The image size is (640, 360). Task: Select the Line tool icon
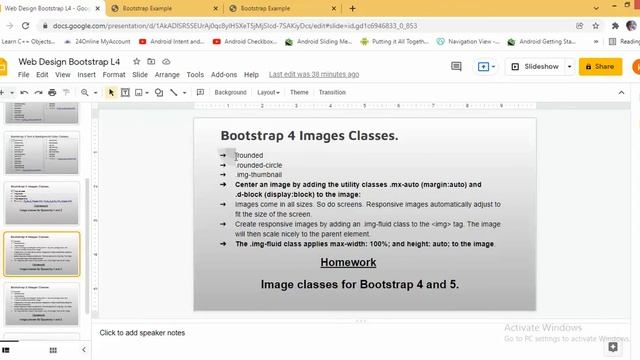[x=174, y=93]
